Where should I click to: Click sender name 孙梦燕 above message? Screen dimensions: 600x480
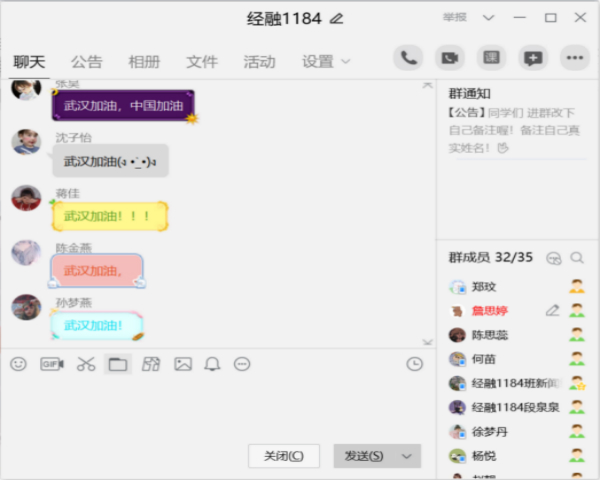pos(73,302)
